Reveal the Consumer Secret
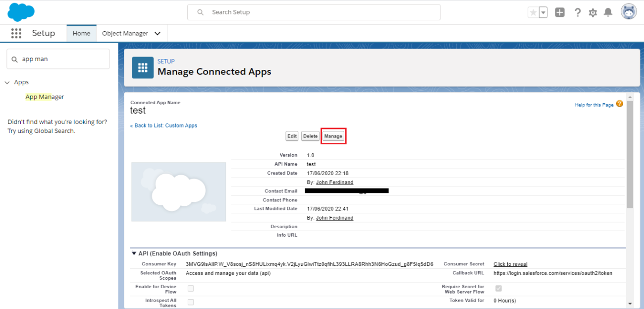 click(510, 263)
